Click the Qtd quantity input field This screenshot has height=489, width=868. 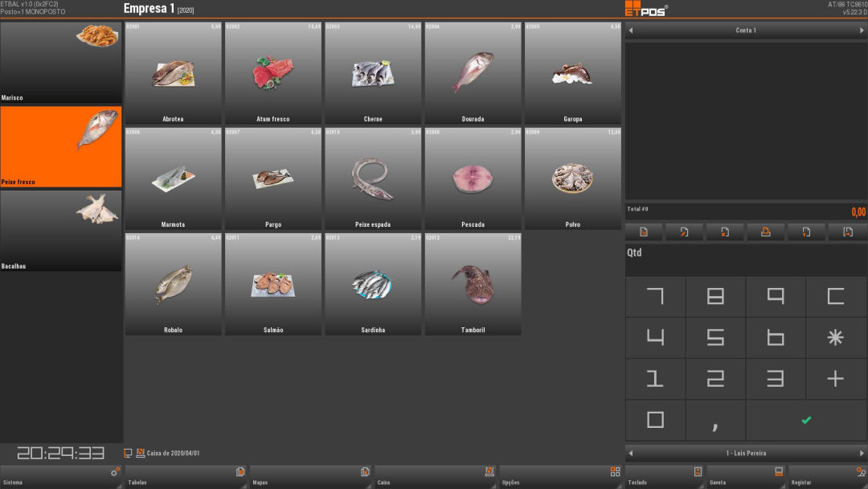click(x=746, y=259)
